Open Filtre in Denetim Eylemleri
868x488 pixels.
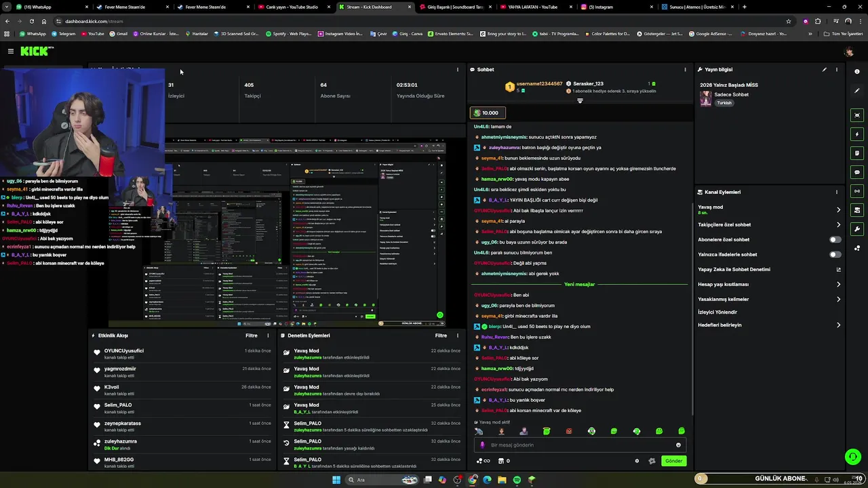(x=441, y=335)
